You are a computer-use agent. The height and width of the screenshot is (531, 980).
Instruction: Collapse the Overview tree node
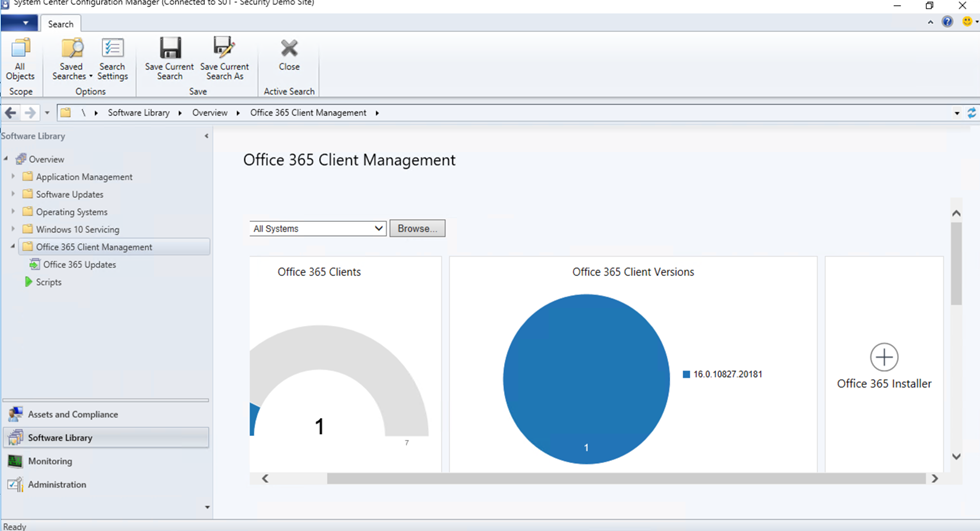point(6,159)
